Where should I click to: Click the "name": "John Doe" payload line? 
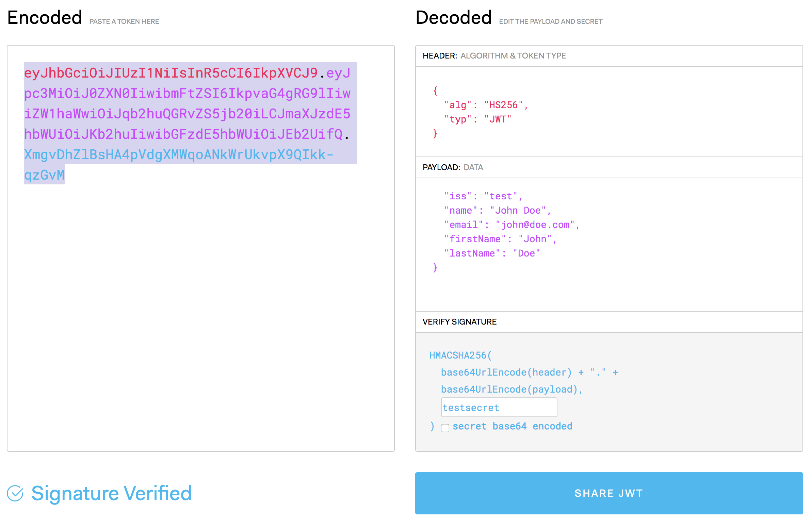(x=497, y=211)
